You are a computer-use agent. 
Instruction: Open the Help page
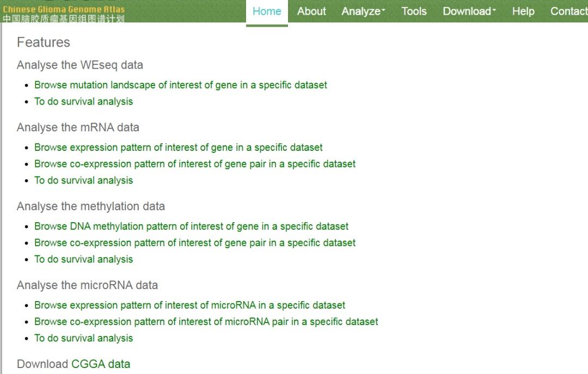[523, 11]
